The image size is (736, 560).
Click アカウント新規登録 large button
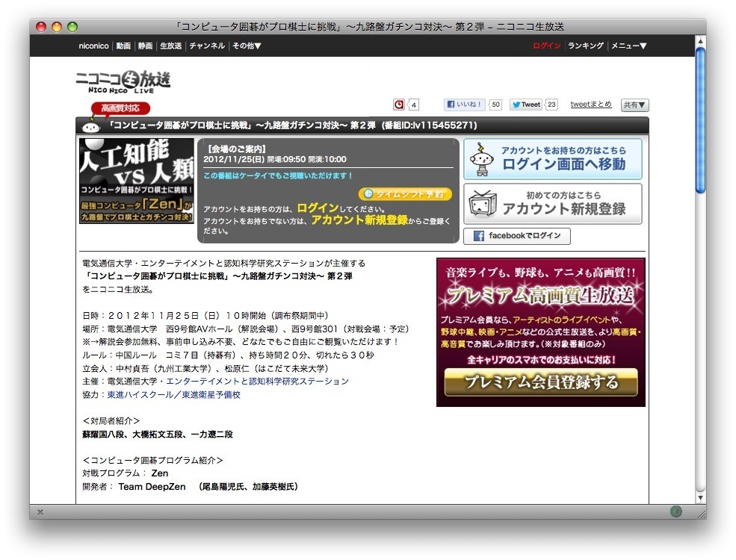(x=553, y=204)
